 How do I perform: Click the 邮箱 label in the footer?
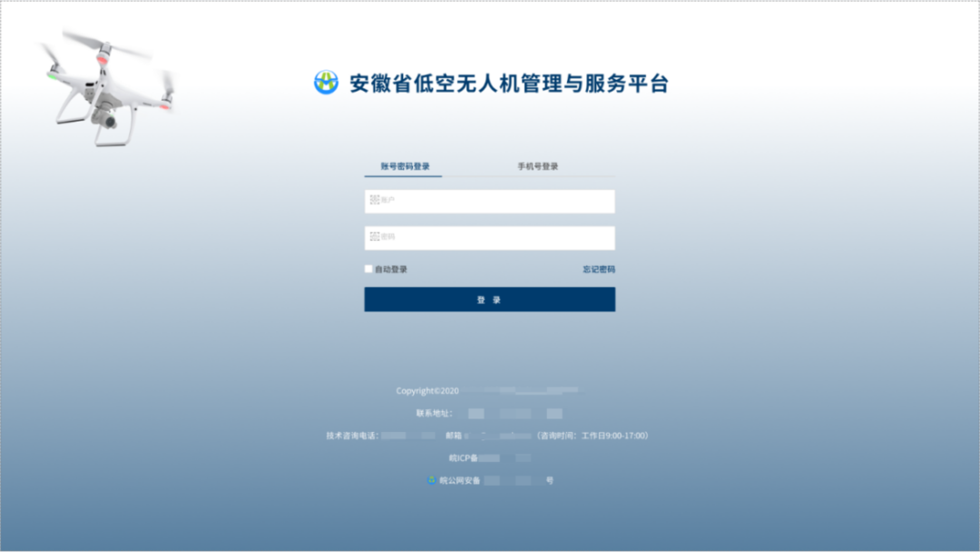(454, 436)
